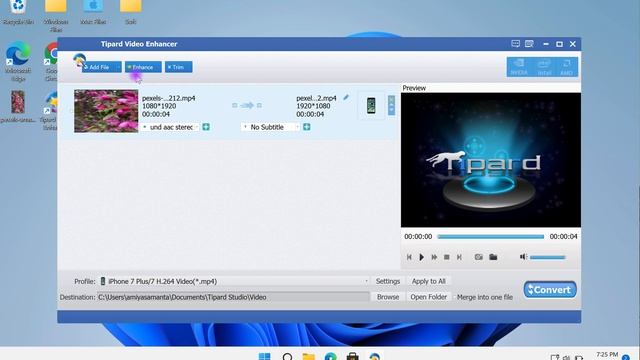Browse for destination folder
This screenshot has height=360, width=640.
tap(388, 297)
